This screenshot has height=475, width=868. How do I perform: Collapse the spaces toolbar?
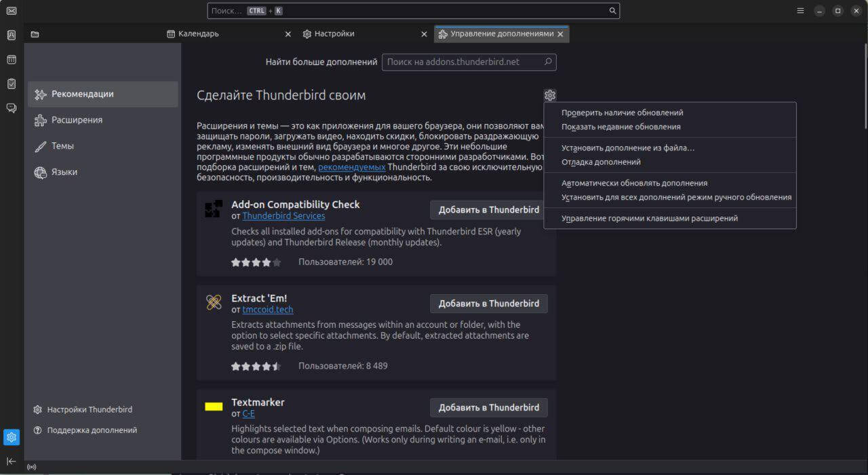(x=12, y=461)
